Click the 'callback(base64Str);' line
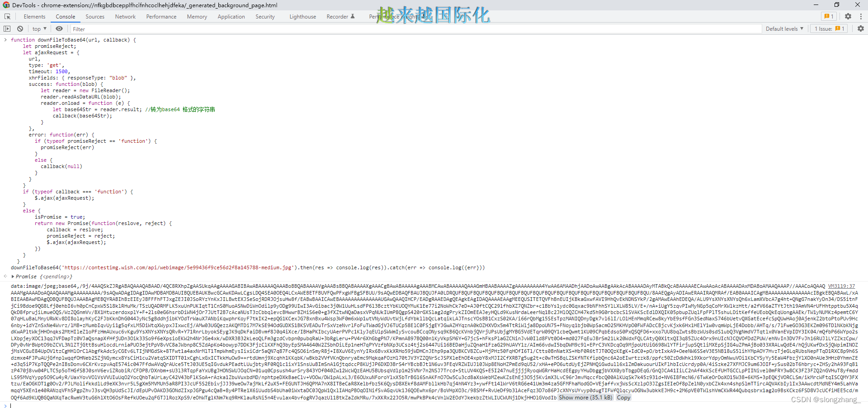The height and width of the screenshot is (408, 868). click(82, 116)
